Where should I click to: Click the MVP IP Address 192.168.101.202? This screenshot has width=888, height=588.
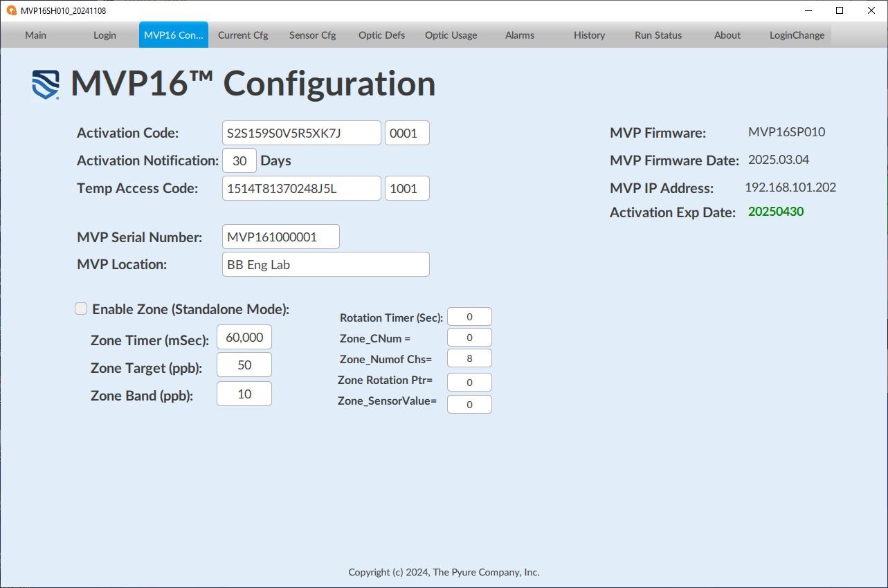[790, 187]
